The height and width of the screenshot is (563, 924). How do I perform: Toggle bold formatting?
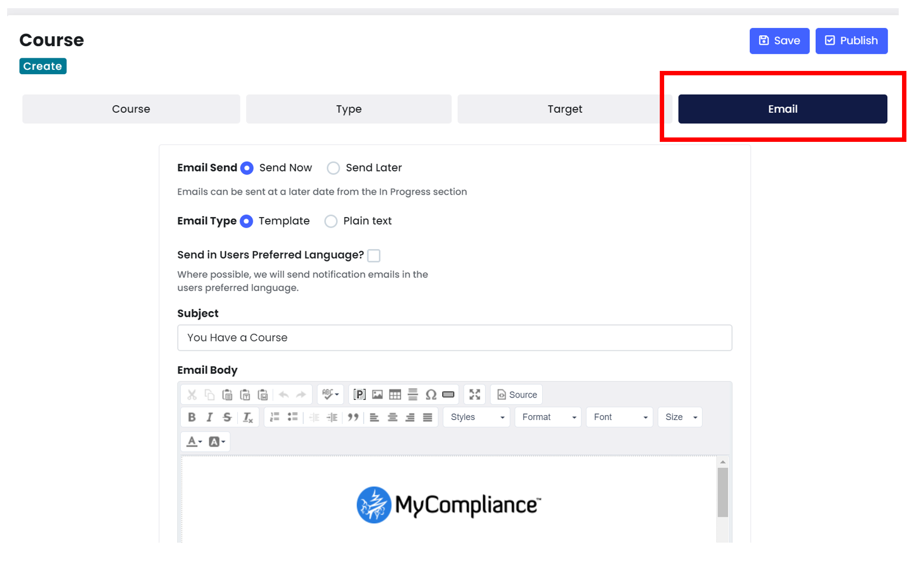192,417
